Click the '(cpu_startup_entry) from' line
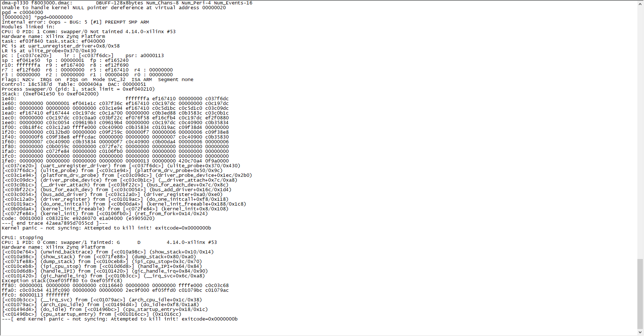 click(92, 314)
